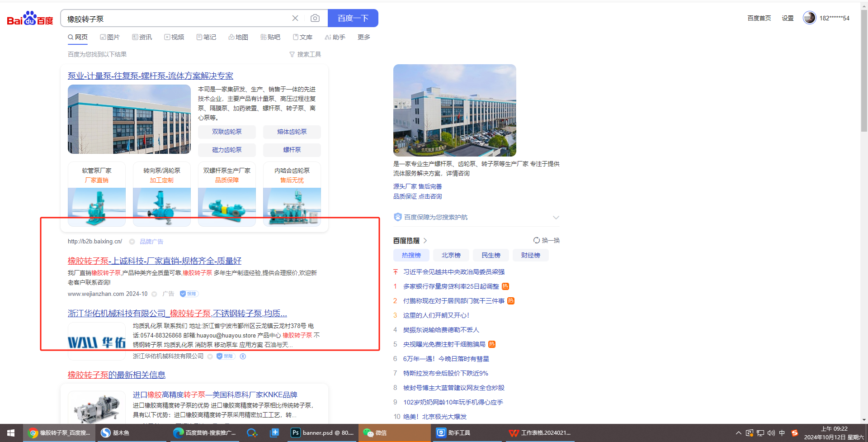The height and width of the screenshot is (442, 868).
Task: Open 微信 from the taskbar
Action: click(x=394, y=433)
